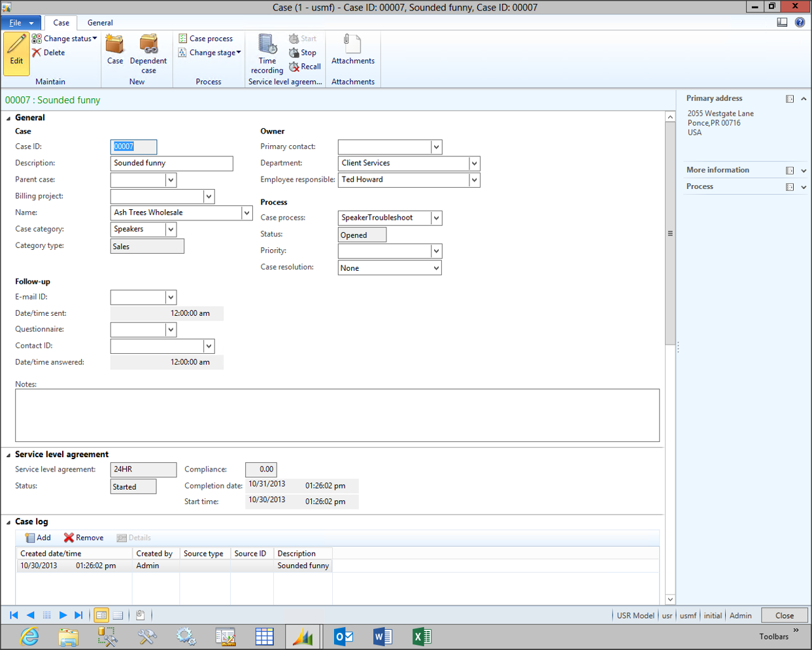Viewport: 812px width, 650px height.
Task: Switch to details view in status bar
Action: point(101,615)
